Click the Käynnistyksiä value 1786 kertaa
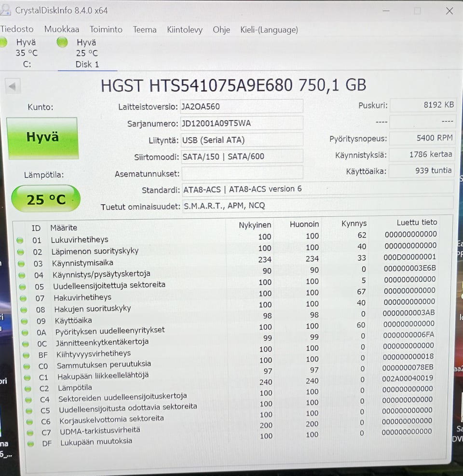This screenshot has width=463, height=476. 422,154
